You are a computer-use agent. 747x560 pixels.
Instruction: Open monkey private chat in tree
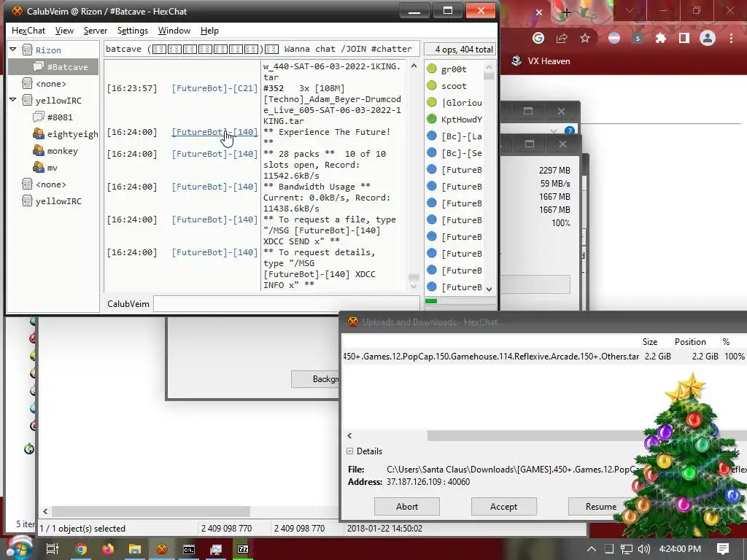(x=63, y=151)
